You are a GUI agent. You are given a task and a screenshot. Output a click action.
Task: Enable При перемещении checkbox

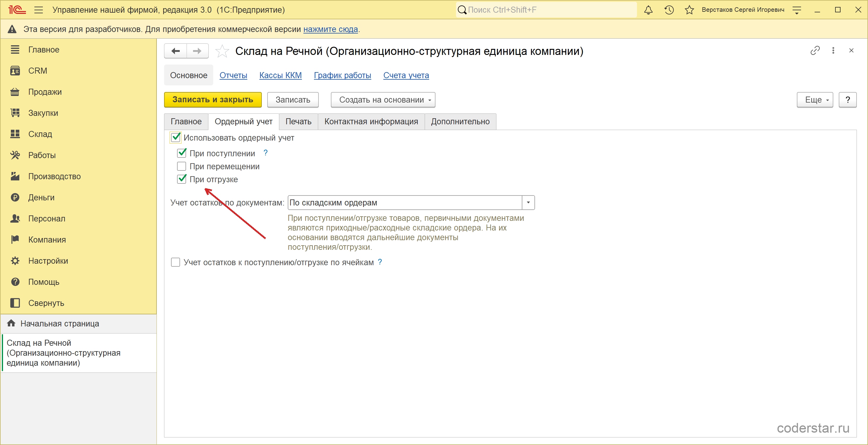(182, 166)
